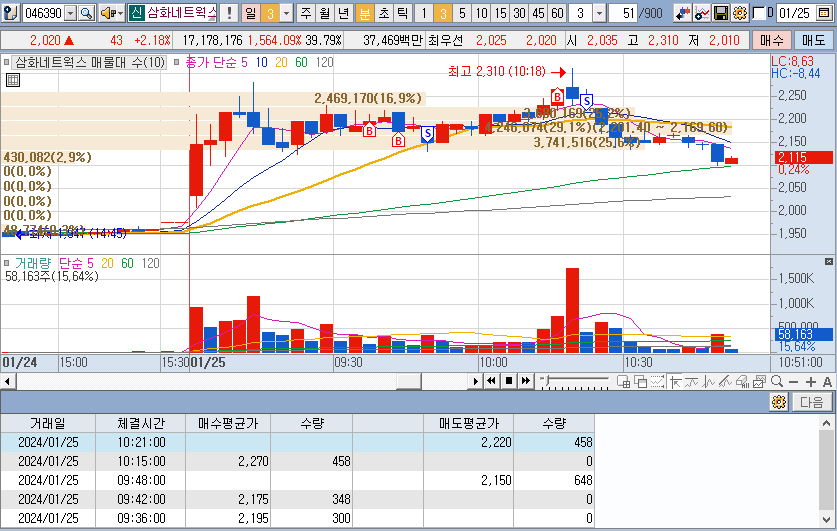Select the 10-minute interval button

[481, 13]
